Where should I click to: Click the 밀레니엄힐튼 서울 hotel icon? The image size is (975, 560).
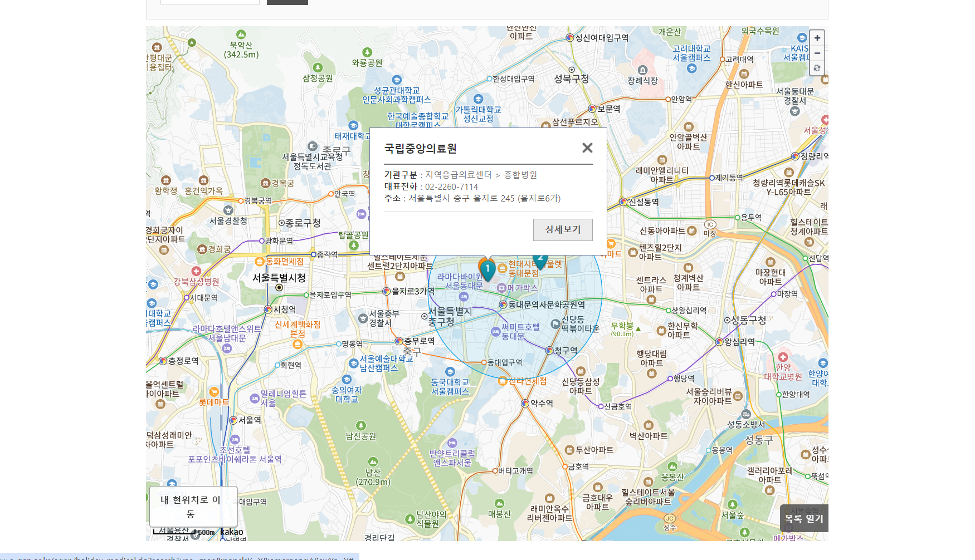click(255, 398)
